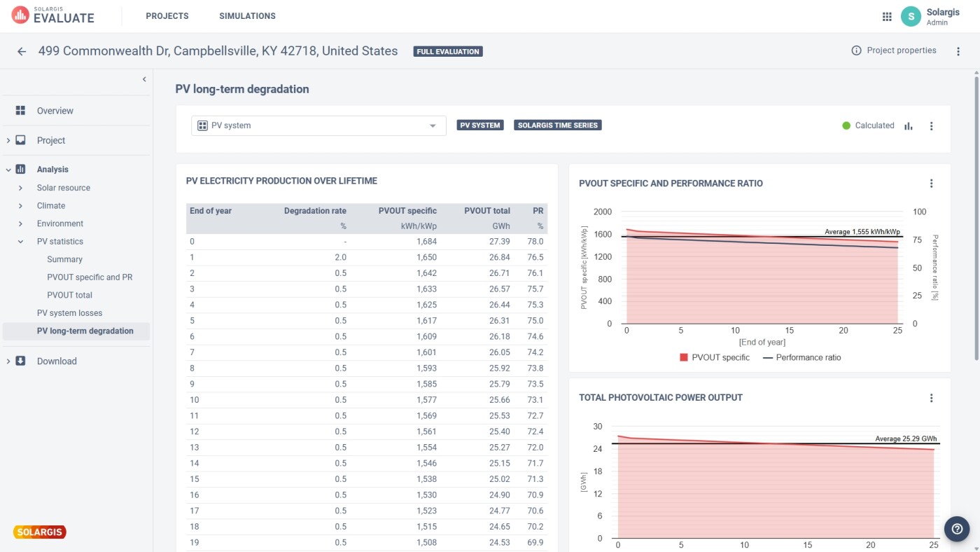Collapse the left sidebar panel
This screenshot has width=980, height=552.
[144, 79]
